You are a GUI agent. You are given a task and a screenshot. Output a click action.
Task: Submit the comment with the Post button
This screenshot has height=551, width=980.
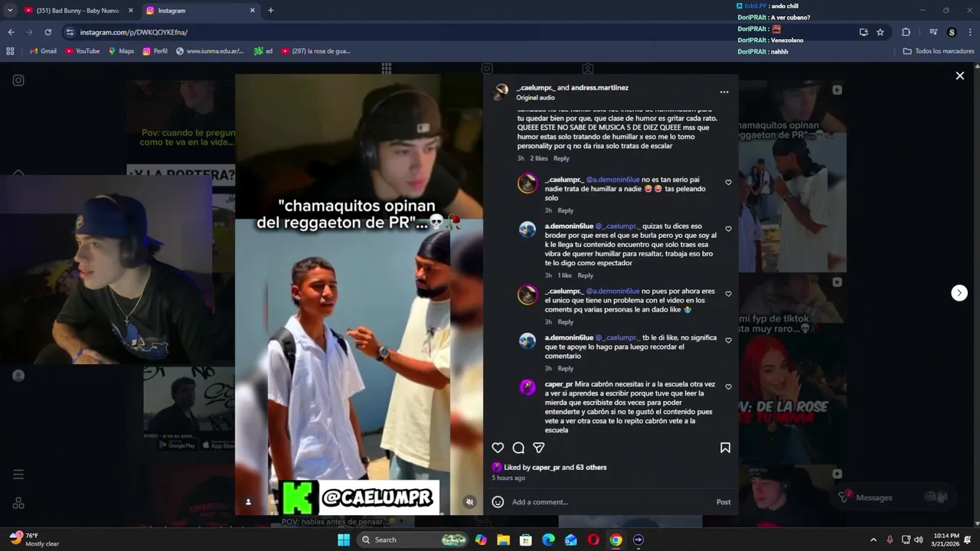click(x=724, y=502)
